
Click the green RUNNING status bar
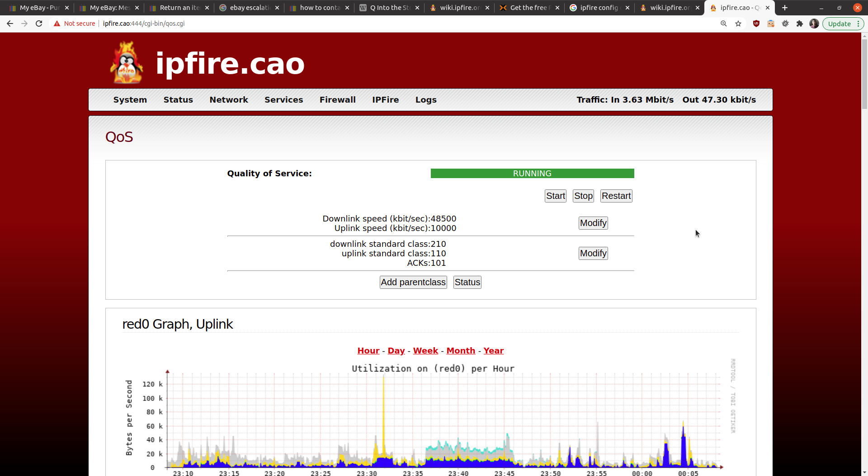click(532, 174)
